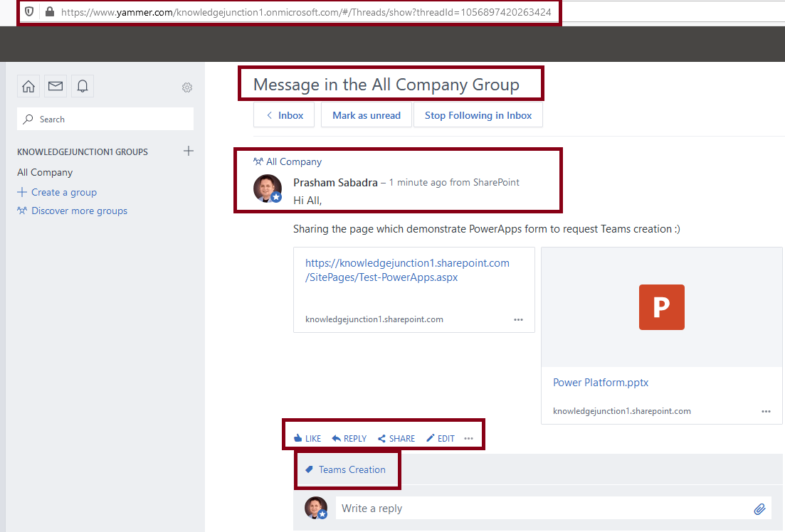This screenshot has width=785, height=532.
Task: Open the post's more options ellipsis menu
Action: tap(468, 439)
